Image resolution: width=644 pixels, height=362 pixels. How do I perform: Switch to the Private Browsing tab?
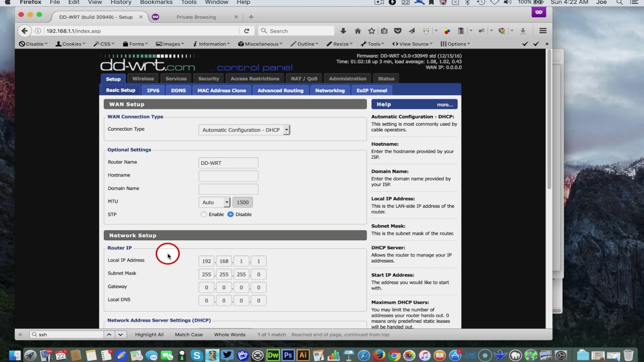(x=196, y=17)
